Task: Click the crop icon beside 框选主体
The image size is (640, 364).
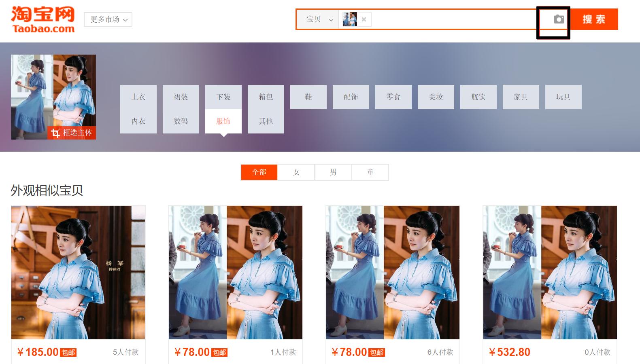Action: click(x=55, y=133)
